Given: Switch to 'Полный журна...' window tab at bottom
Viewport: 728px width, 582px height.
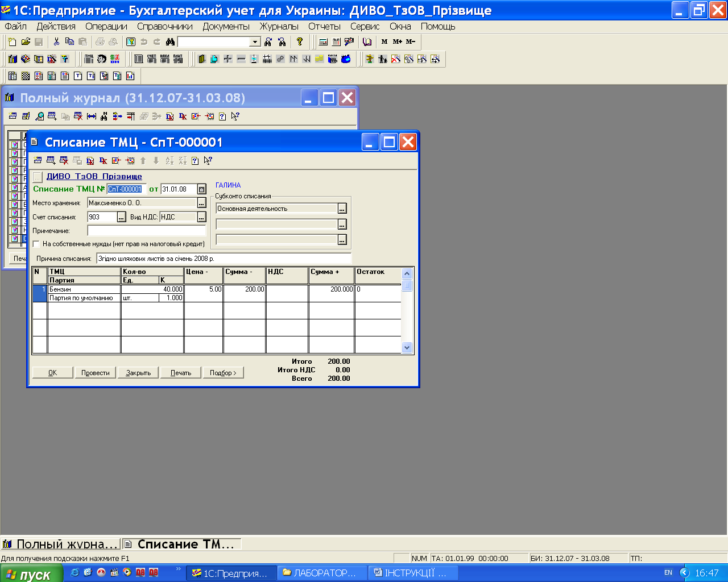Looking at the screenshot, I should click(x=61, y=544).
